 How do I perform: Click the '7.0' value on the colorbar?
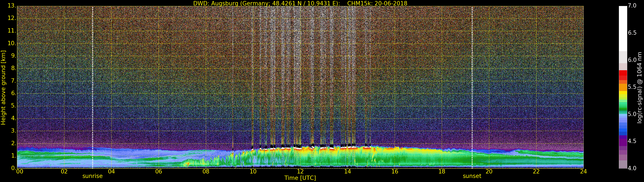coord(632,6)
